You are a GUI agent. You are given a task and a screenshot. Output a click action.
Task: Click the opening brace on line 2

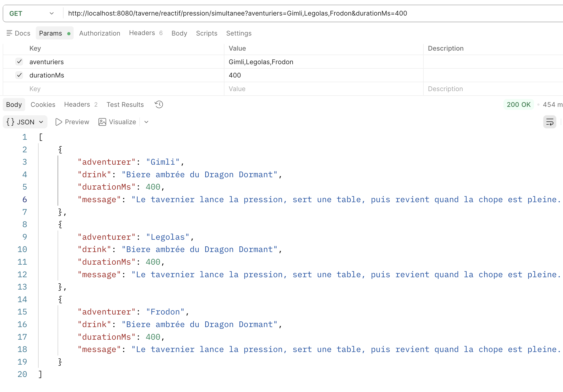[60, 149]
